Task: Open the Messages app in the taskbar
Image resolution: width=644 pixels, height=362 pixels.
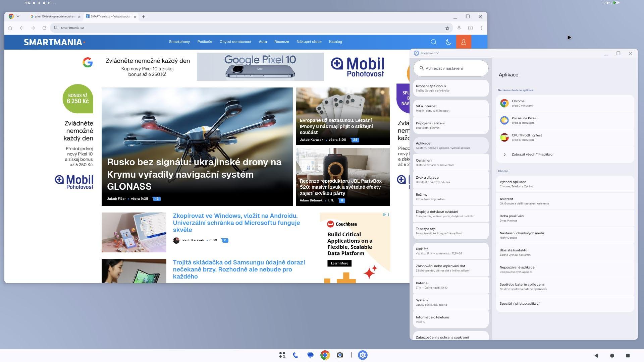Action: [x=310, y=355]
